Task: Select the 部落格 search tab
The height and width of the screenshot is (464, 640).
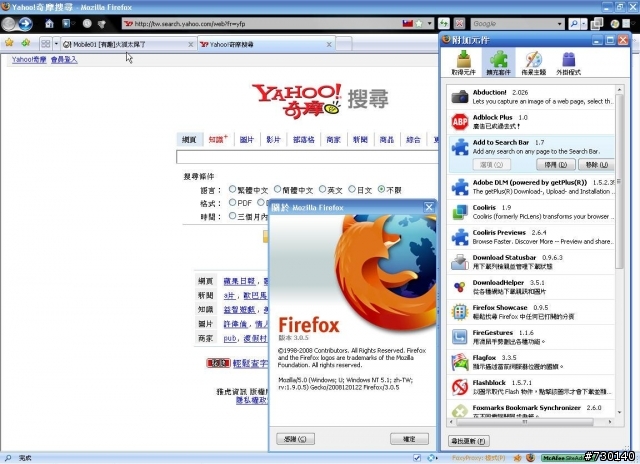Action: point(304,140)
